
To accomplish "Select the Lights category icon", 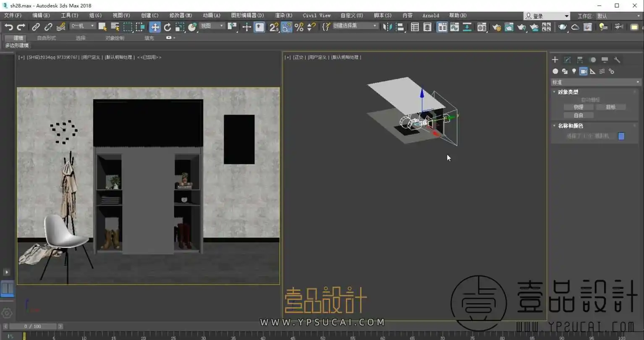I will click(574, 71).
